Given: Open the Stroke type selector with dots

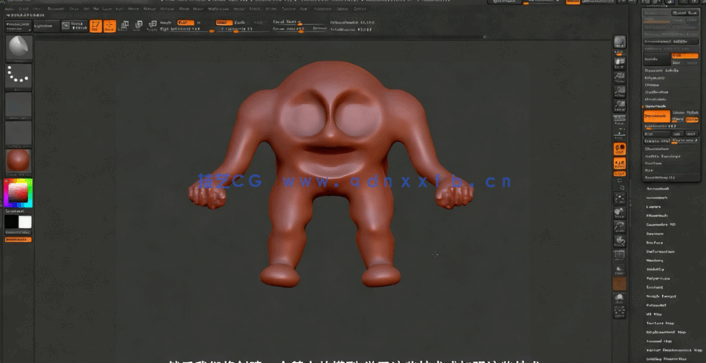Looking at the screenshot, I should [x=19, y=77].
